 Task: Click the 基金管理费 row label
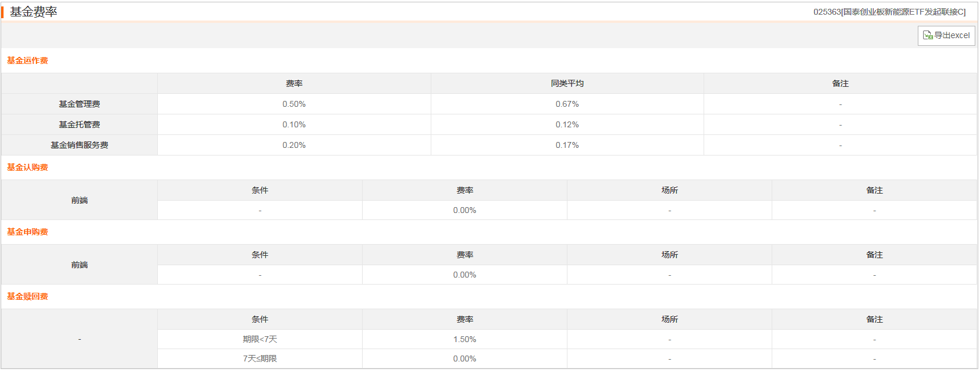[x=79, y=104]
